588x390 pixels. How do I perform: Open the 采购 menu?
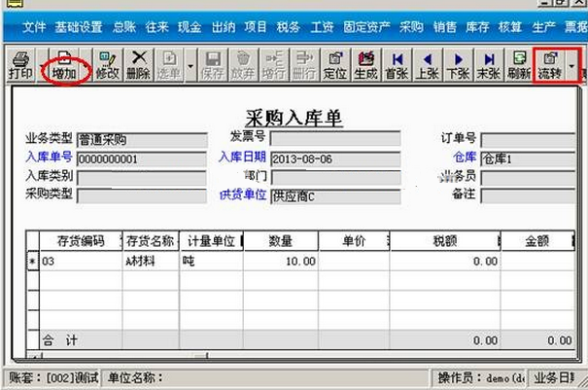pos(412,26)
